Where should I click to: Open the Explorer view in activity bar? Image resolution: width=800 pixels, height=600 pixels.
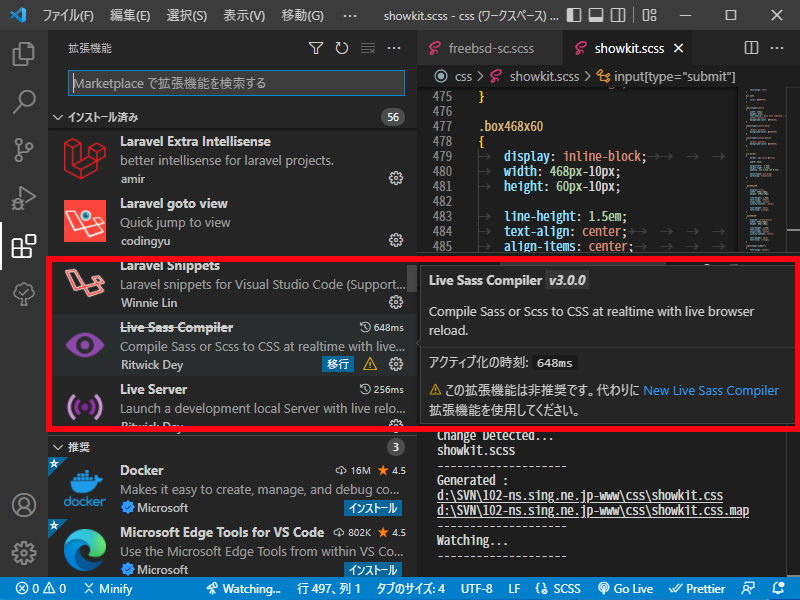pyautogui.click(x=23, y=54)
